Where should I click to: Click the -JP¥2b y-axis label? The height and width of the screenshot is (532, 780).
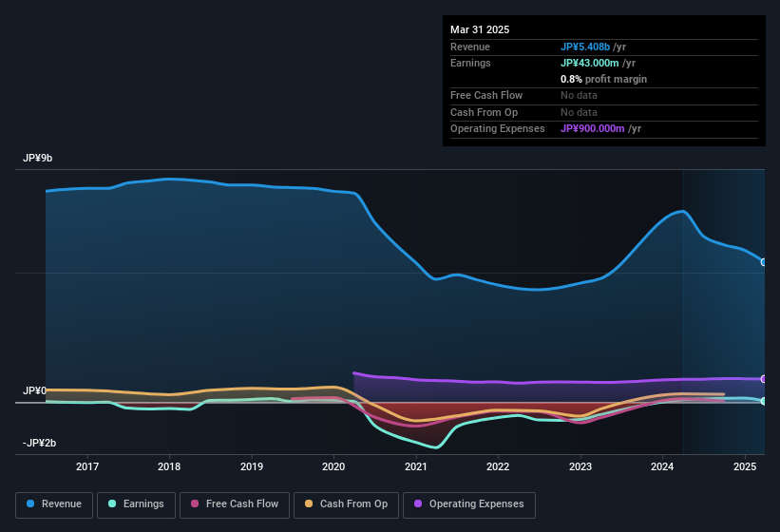pos(39,443)
